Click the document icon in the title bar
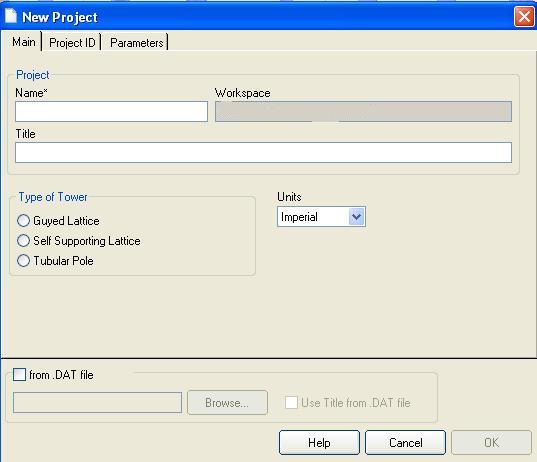Image resolution: width=537 pixels, height=462 pixels. click(x=11, y=16)
